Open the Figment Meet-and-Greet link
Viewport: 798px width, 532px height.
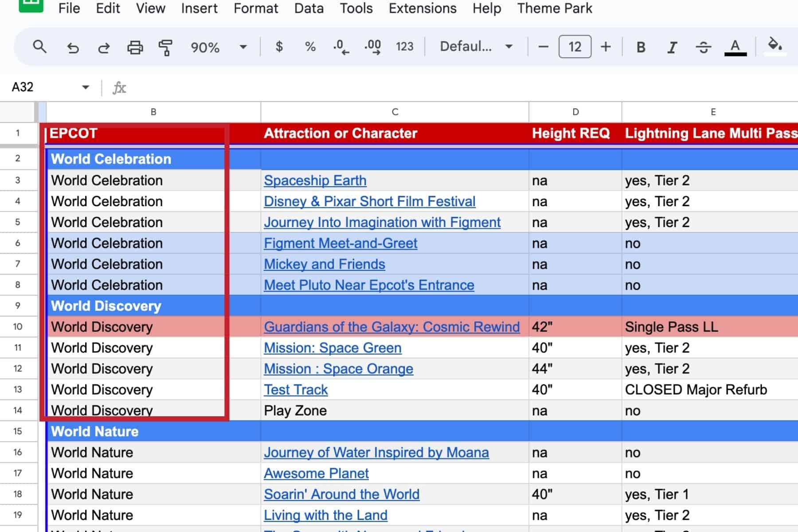(340, 243)
